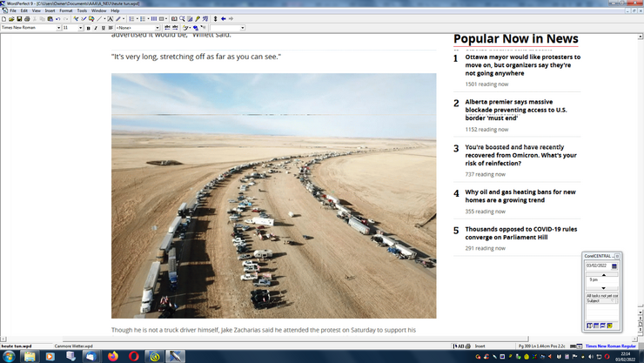Select the heute tun.wpd document tab

[x=17, y=346]
